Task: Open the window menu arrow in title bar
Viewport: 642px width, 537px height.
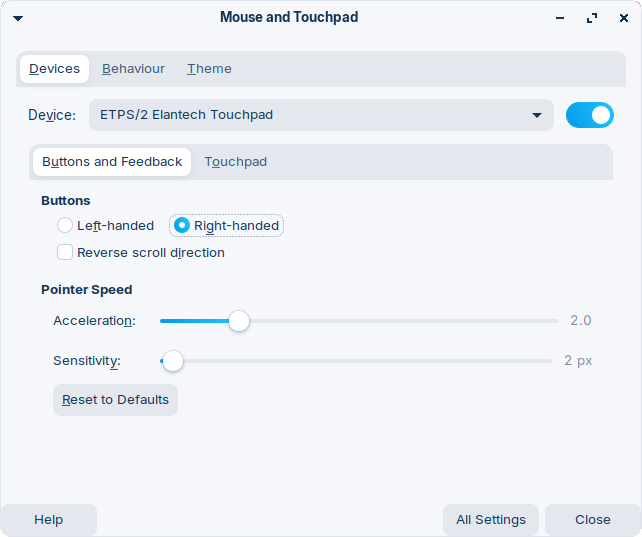Action: coord(18,18)
